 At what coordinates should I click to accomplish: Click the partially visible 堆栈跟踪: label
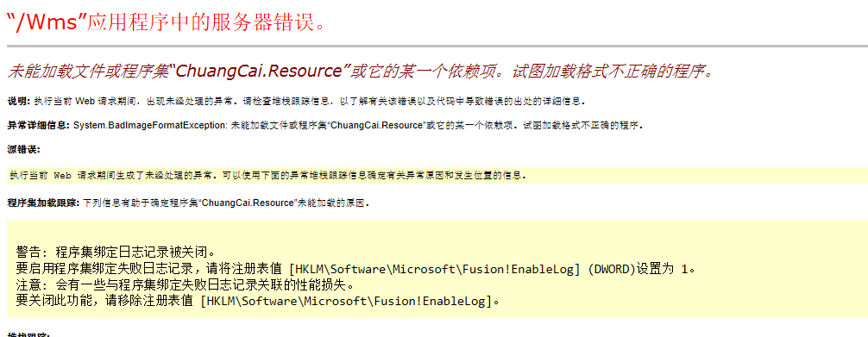28,334
